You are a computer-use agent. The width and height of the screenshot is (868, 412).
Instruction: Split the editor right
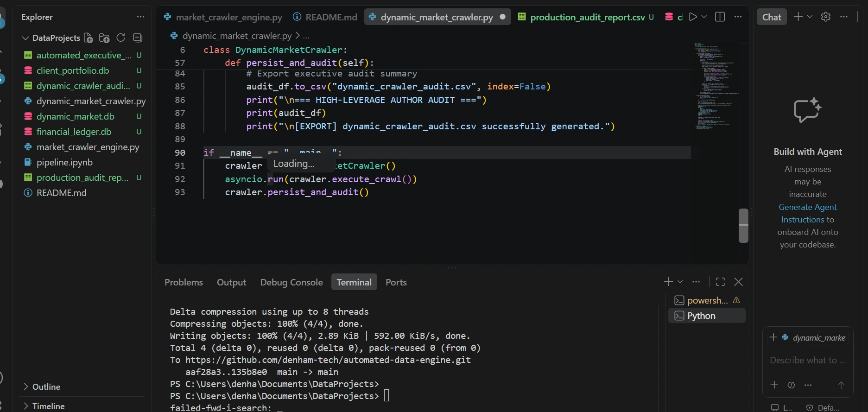[720, 17]
